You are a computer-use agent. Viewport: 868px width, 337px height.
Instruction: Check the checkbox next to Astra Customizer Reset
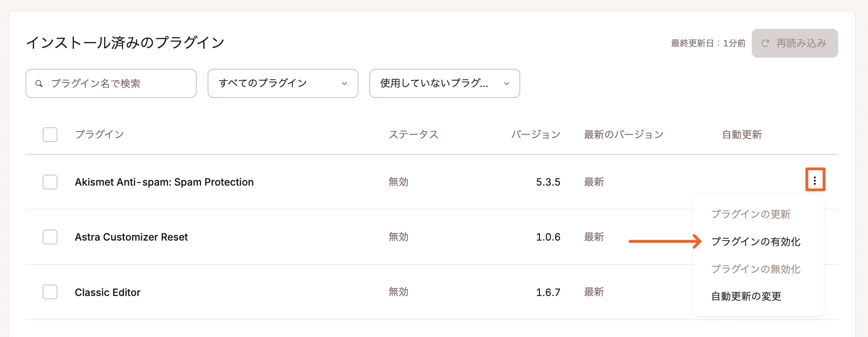50,237
